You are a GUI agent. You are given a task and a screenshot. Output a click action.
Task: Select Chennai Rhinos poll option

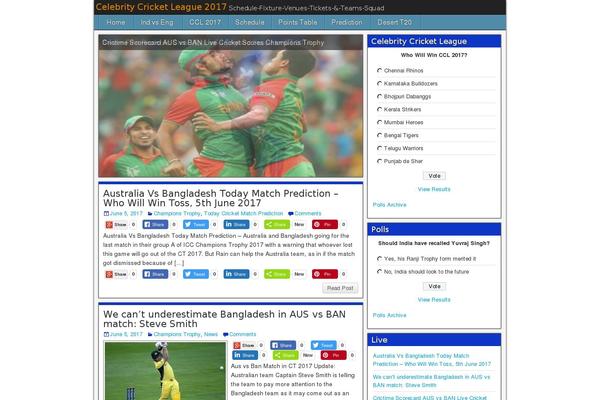pos(380,70)
